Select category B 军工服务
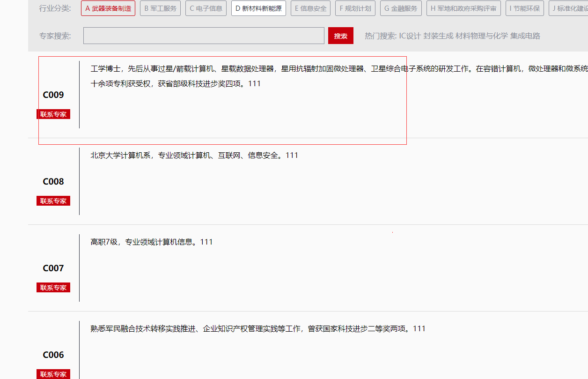Image resolution: width=588 pixels, height=379 pixels. pos(160,8)
